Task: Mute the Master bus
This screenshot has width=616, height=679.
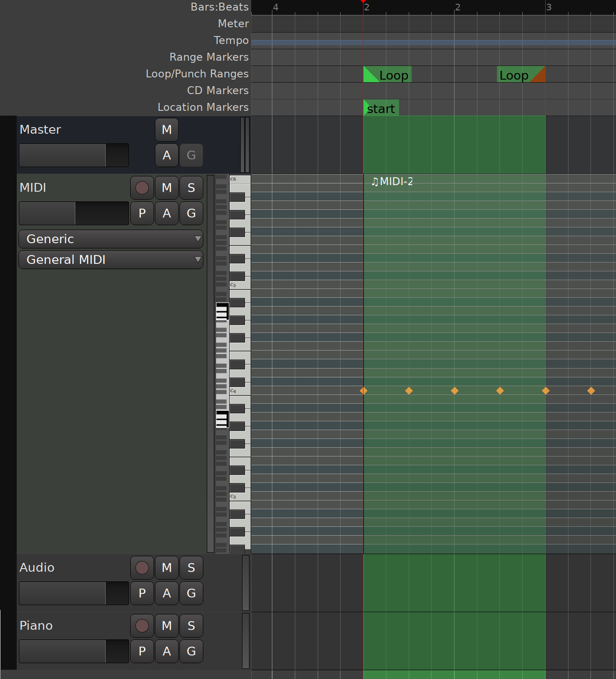Action: [x=167, y=130]
